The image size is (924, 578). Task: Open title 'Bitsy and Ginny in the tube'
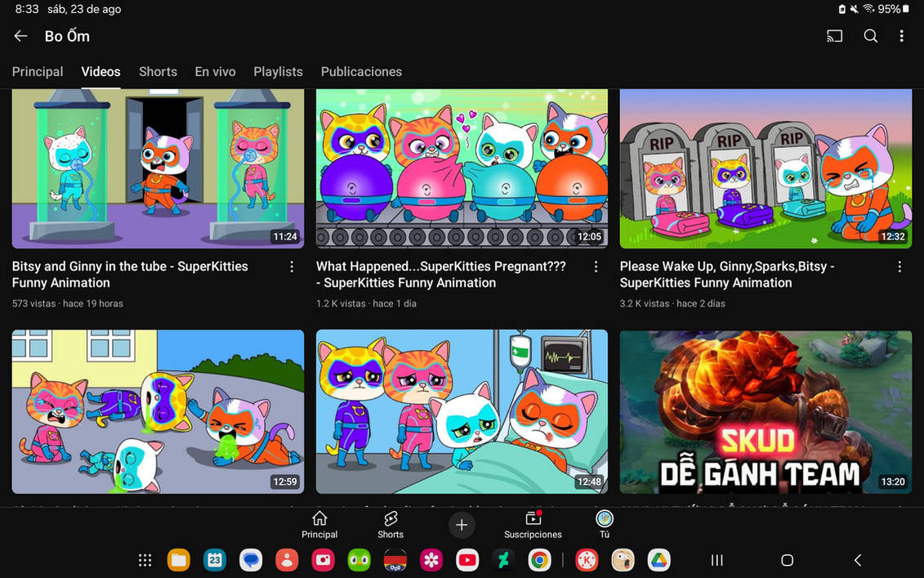click(130, 274)
